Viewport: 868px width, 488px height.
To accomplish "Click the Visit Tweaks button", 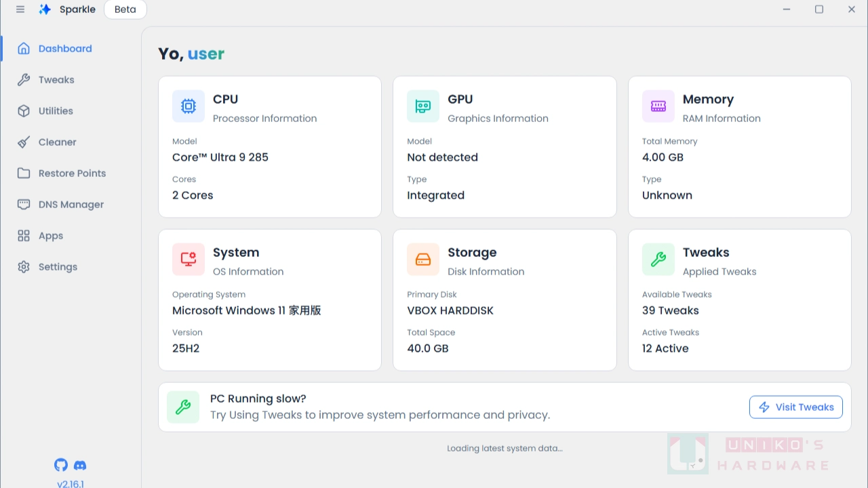I will [x=796, y=407].
